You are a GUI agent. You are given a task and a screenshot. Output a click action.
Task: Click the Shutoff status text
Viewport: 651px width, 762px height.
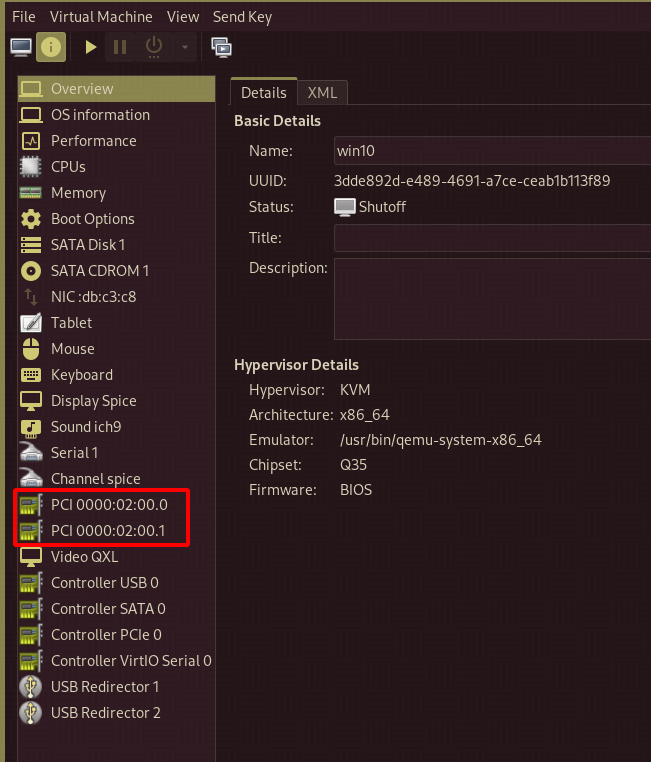pyautogui.click(x=382, y=207)
